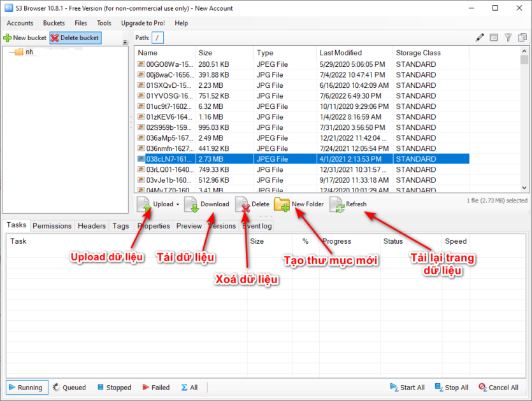
Task: Click the Download file icon
Action: tap(191, 204)
